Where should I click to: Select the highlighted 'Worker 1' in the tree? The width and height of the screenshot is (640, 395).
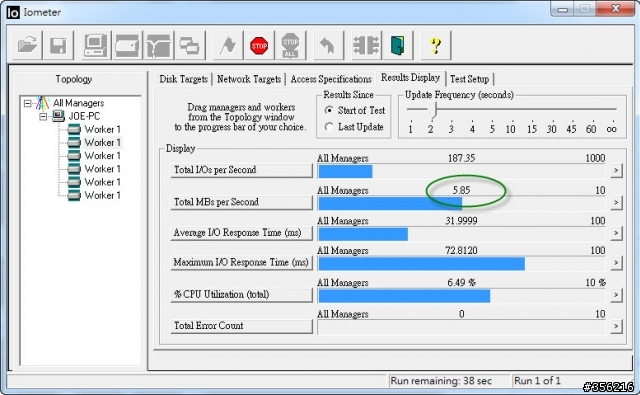(x=102, y=143)
